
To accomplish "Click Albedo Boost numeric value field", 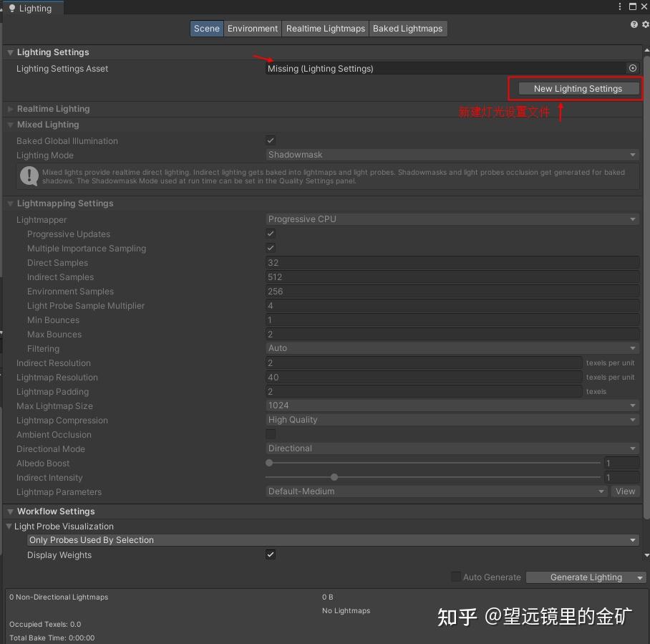I will click(x=621, y=463).
